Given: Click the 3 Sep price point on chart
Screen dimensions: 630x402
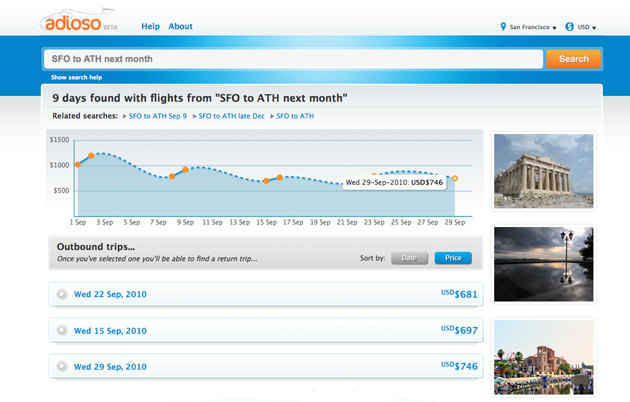Looking at the screenshot, I should [91, 156].
